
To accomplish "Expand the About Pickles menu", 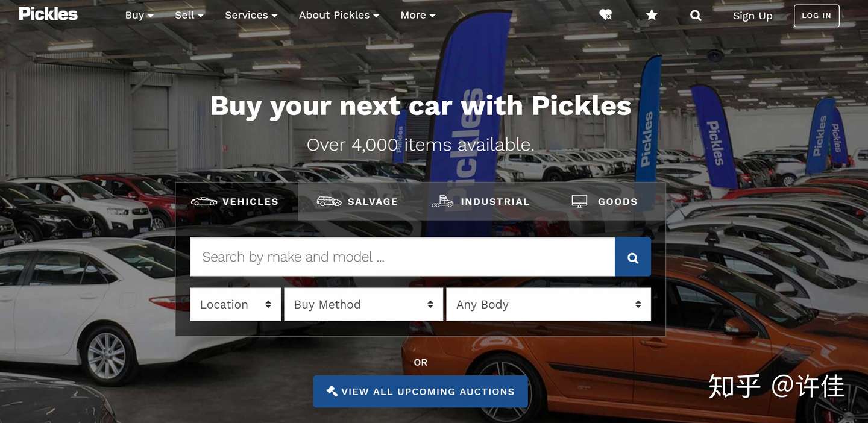I will coord(339,15).
